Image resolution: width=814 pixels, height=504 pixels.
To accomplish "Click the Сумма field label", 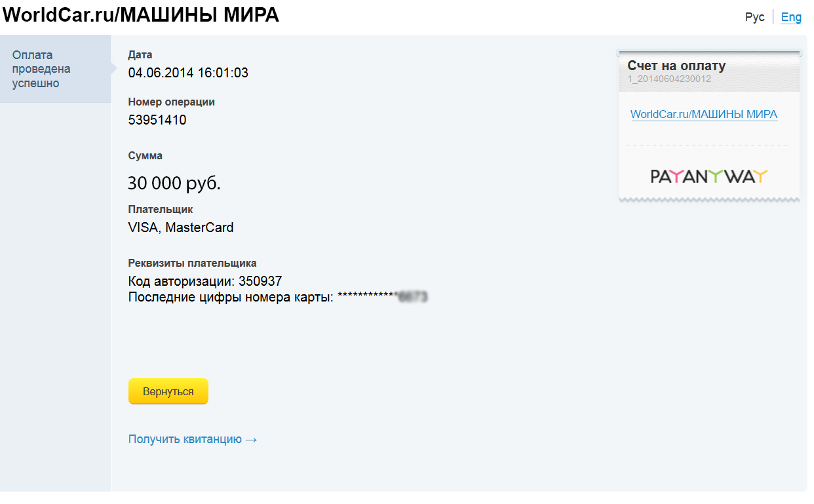I will click(x=145, y=156).
